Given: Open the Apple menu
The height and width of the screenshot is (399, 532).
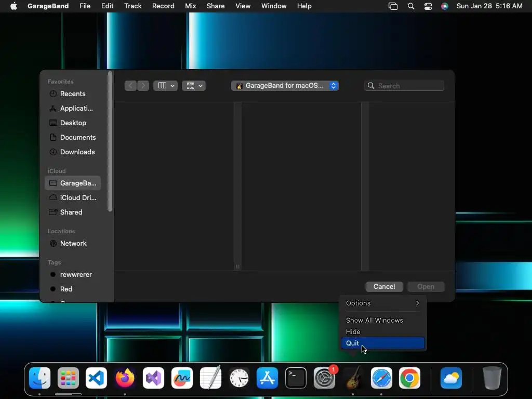Looking at the screenshot, I should point(14,6).
